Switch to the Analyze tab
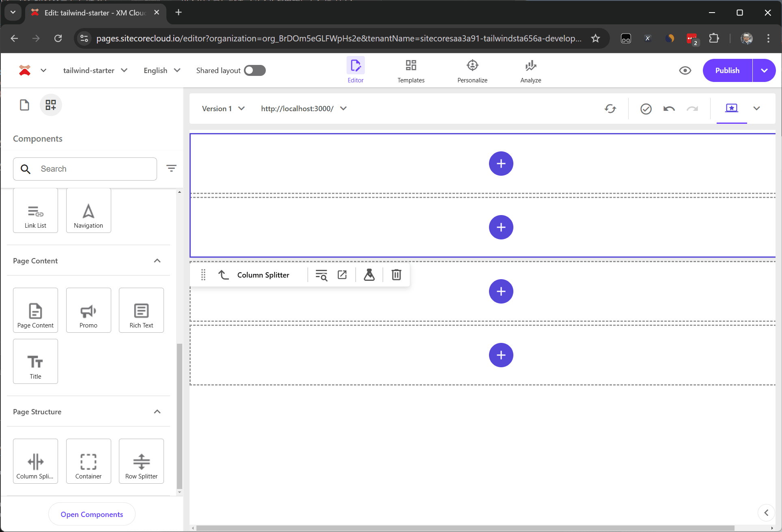The width and height of the screenshot is (782, 532). [530, 71]
